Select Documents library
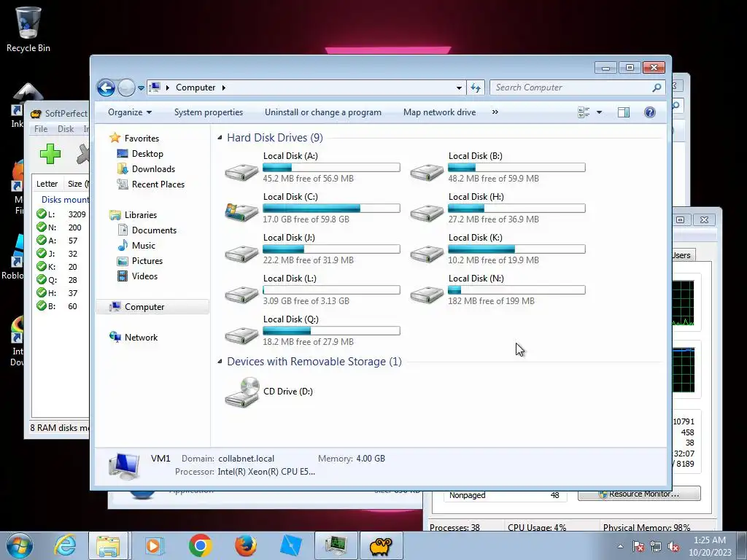The width and height of the screenshot is (747, 560). click(x=154, y=230)
